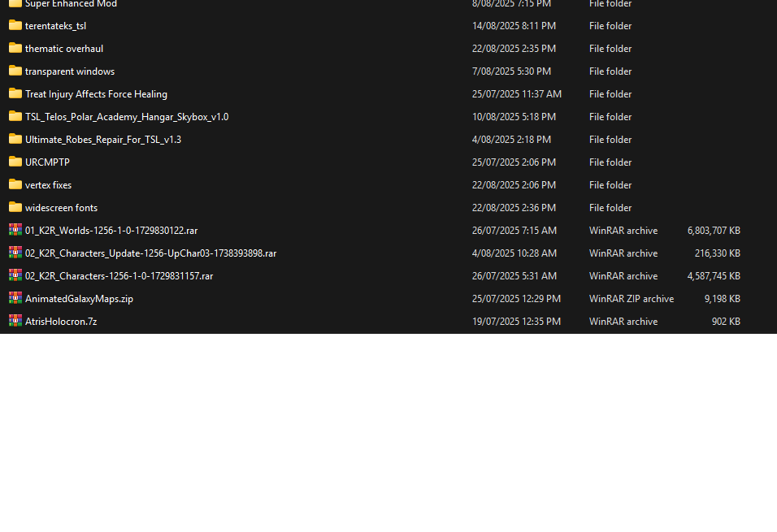Click the Ultimate_Robes_Repair_For_TSL_v1.3 folder icon

[x=15, y=139]
